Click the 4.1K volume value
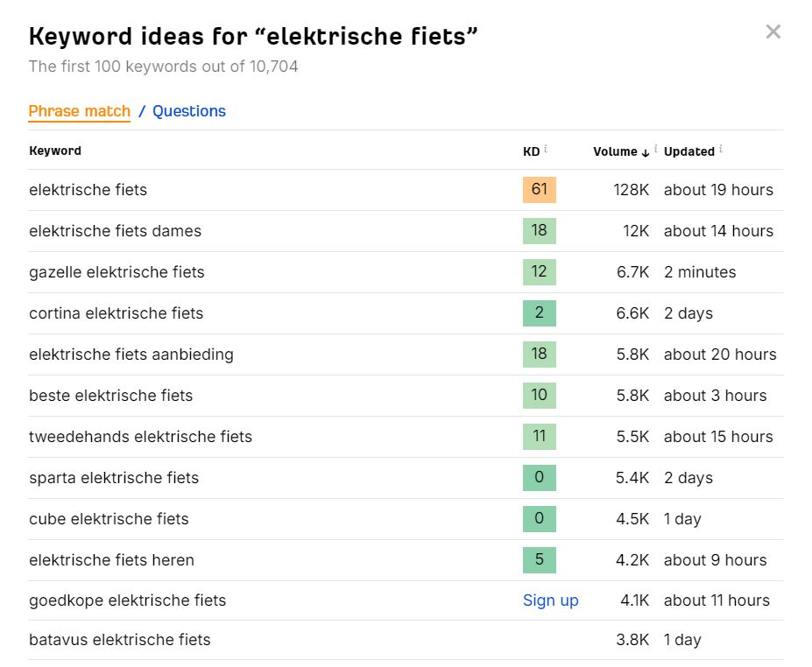Viewport: 812px width, 667px height. pyautogui.click(x=635, y=600)
